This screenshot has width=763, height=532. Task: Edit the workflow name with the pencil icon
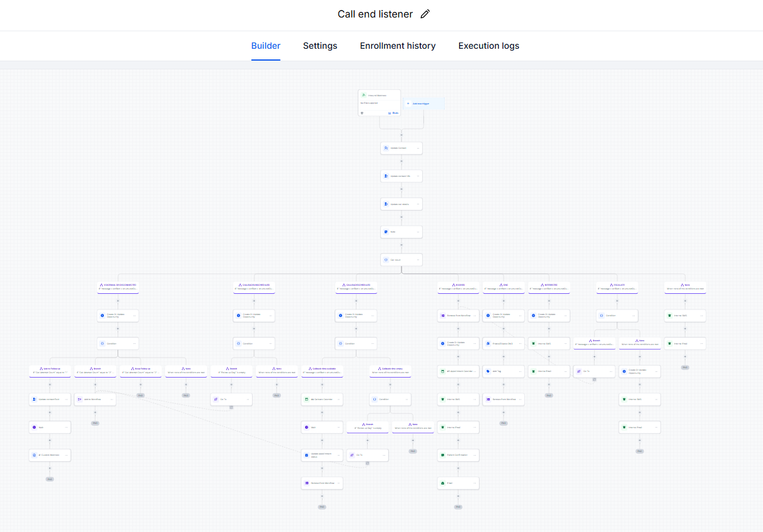[x=425, y=14]
